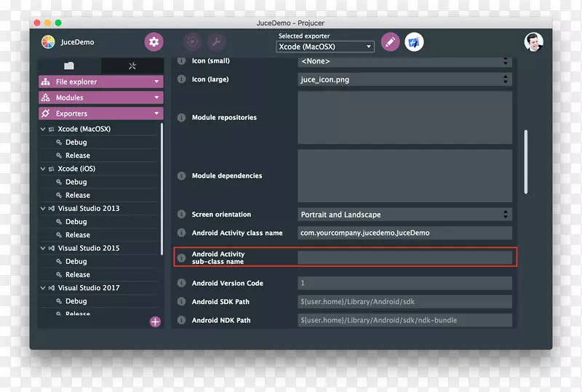582x392 pixels.
Task: Click info icon for Android NDK Path
Action: [181, 320]
